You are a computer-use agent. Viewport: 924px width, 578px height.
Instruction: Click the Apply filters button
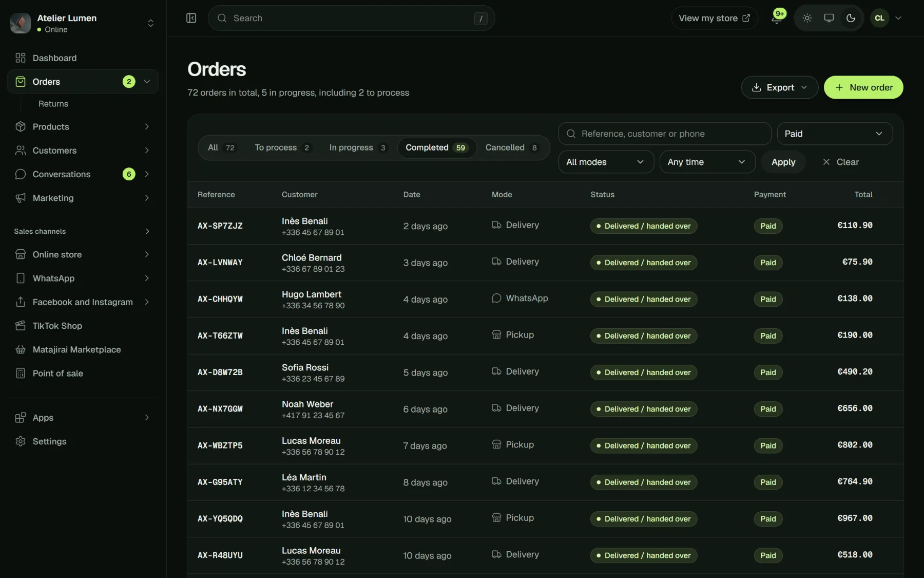click(x=783, y=162)
